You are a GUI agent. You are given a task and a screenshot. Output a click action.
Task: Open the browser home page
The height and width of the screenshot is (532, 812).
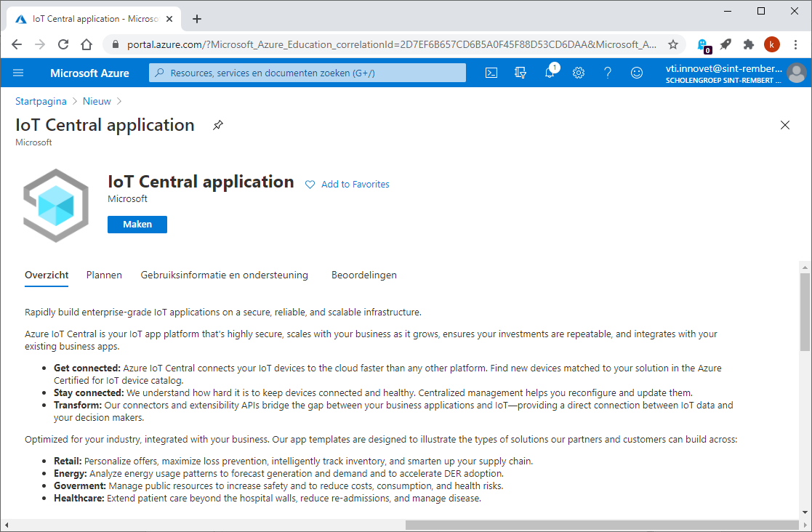(87, 44)
